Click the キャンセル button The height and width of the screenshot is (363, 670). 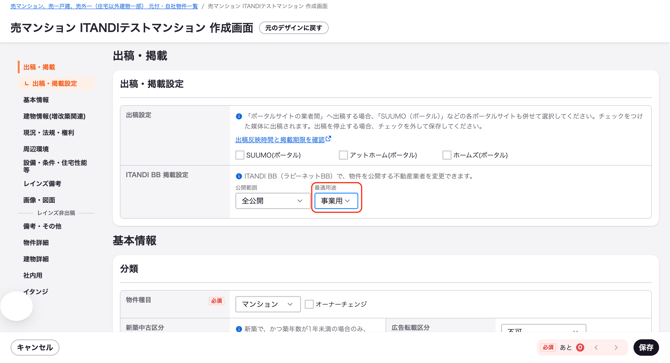pos(35,348)
